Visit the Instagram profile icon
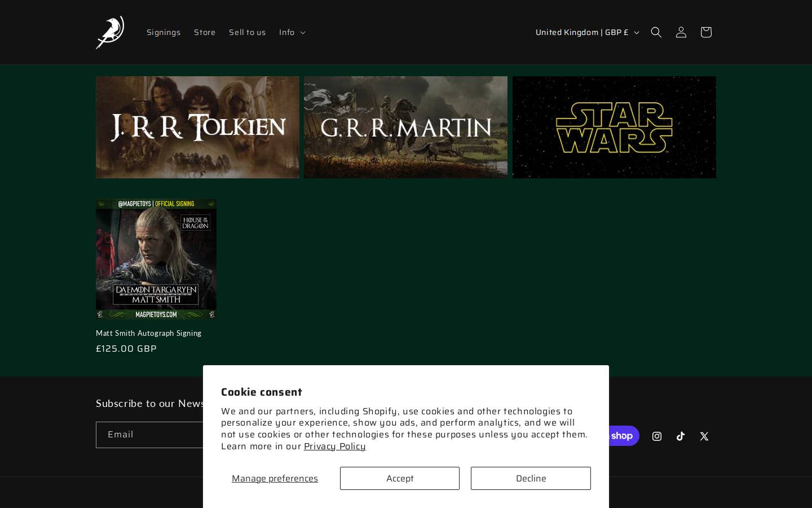 click(x=657, y=436)
